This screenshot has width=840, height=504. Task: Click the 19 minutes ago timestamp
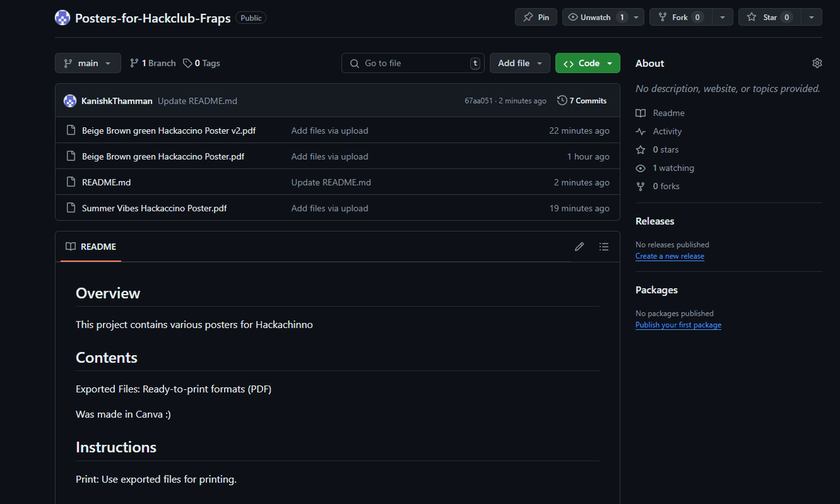[579, 208]
